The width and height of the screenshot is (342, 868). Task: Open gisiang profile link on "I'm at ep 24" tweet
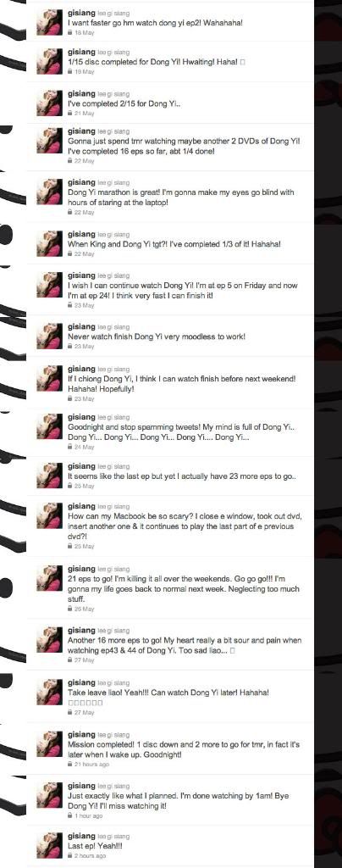tap(81, 275)
